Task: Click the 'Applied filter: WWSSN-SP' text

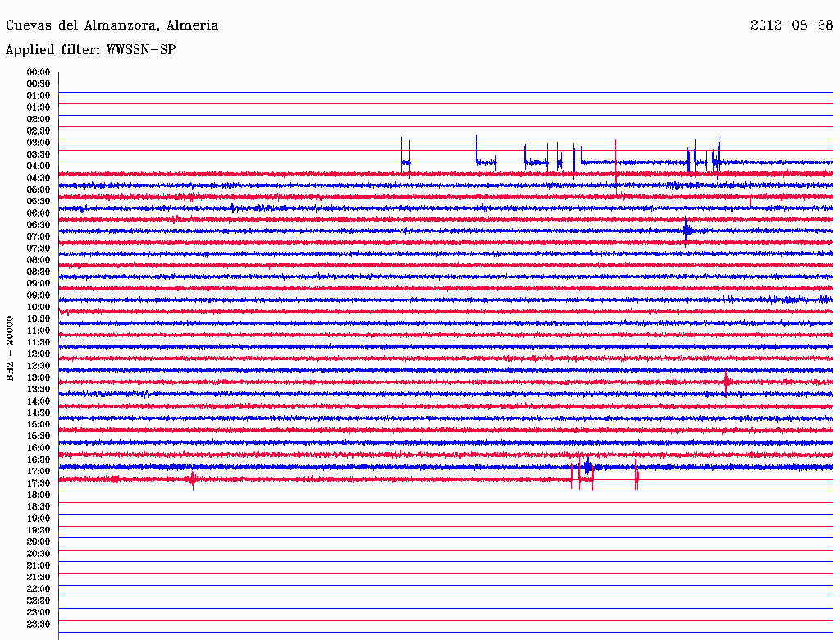Action: (90, 50)
